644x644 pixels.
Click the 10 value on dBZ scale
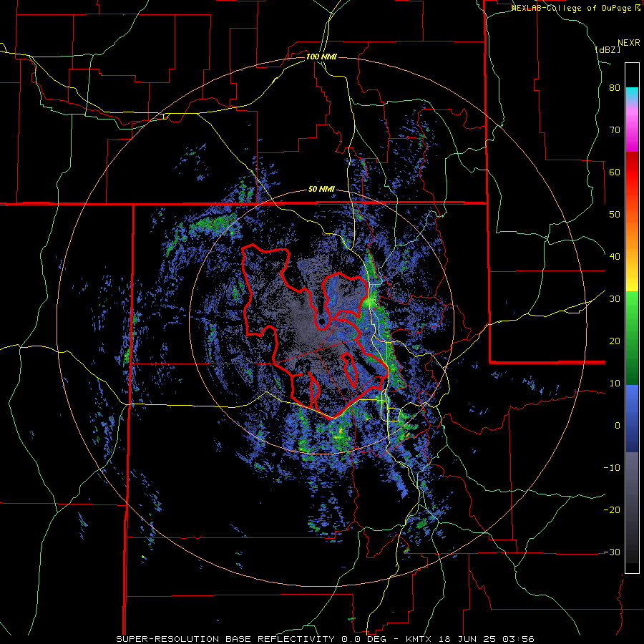(615, 384)
